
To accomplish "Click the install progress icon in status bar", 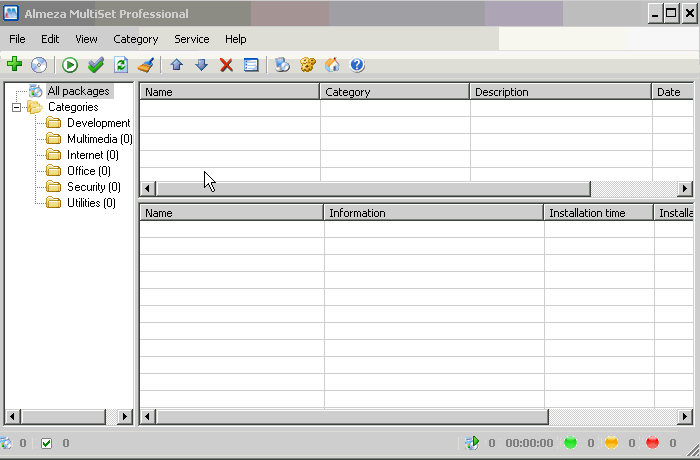I will [x=472, y=443].
